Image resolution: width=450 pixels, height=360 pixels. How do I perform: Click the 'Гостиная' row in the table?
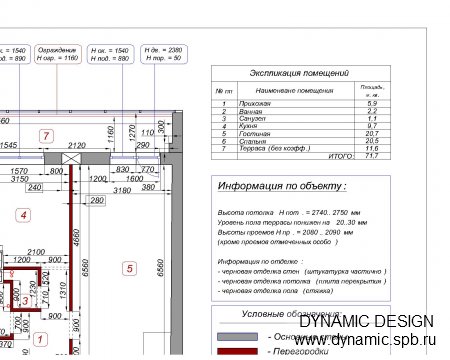tap(301, 134)
